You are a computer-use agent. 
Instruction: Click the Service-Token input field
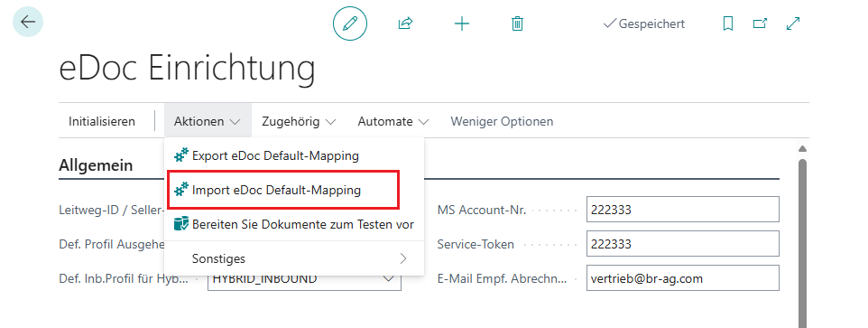[682, 244]
